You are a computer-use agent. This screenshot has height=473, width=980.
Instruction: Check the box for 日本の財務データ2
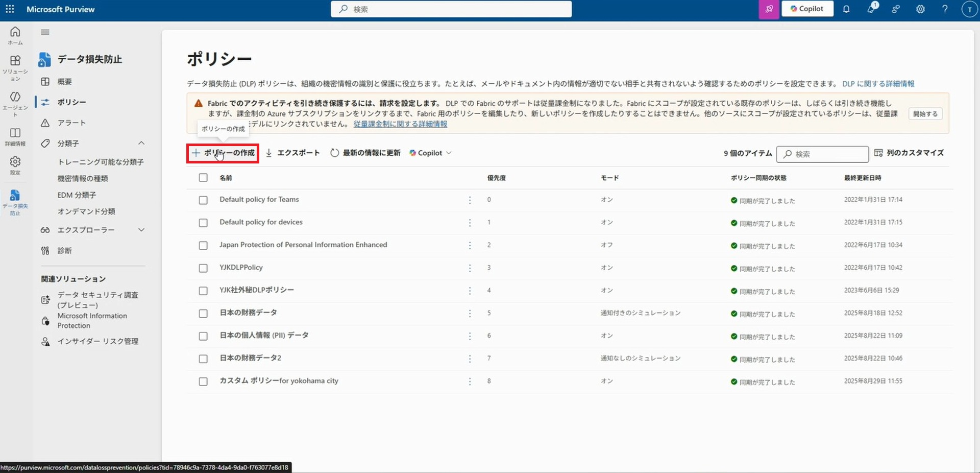click(203, 359)
